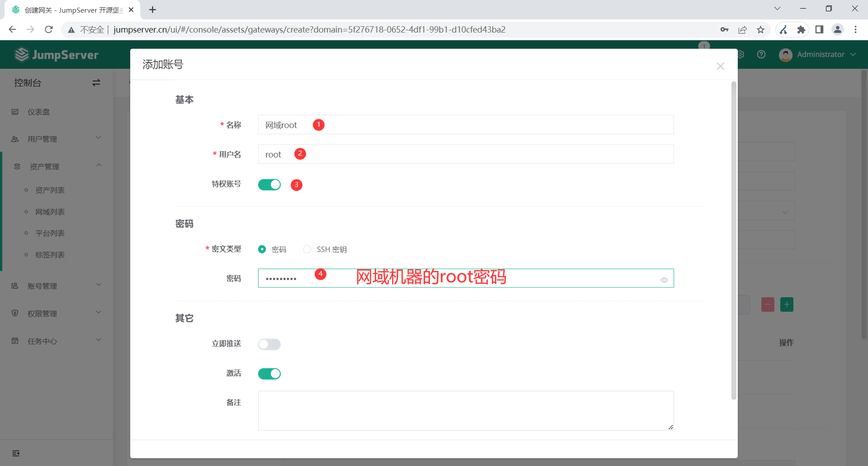Click the Administrator avatar icon
The height and width of the screenshot is (466, 868).
786,55
